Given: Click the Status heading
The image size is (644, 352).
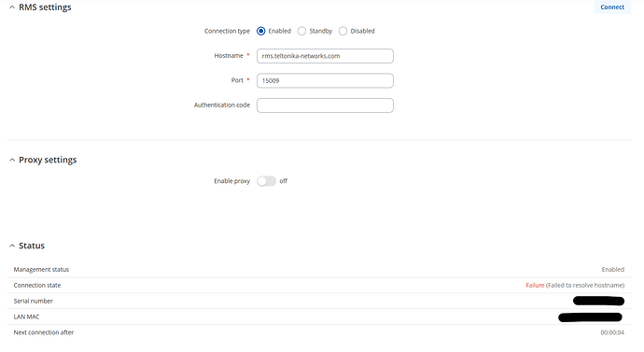Looking at the screenshot, I should tap(32, 246).
